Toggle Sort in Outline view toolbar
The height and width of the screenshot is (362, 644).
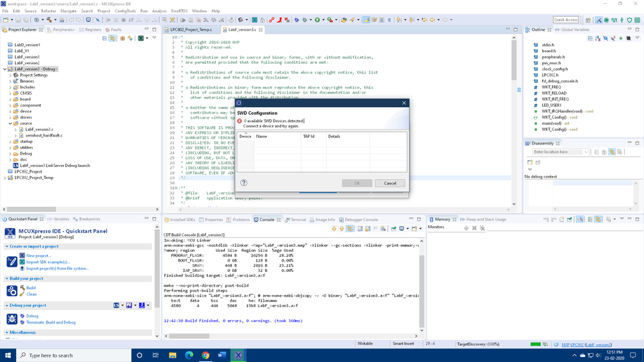598,38
